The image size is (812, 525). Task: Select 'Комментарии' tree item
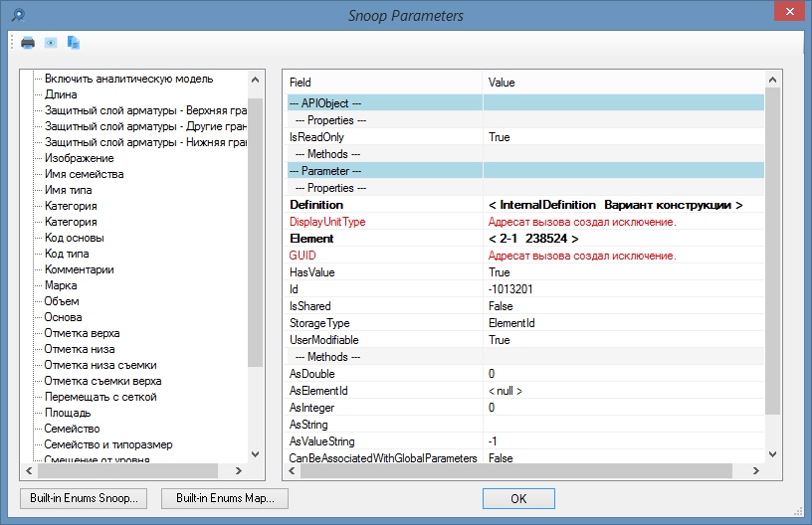[x=80, y=269]
